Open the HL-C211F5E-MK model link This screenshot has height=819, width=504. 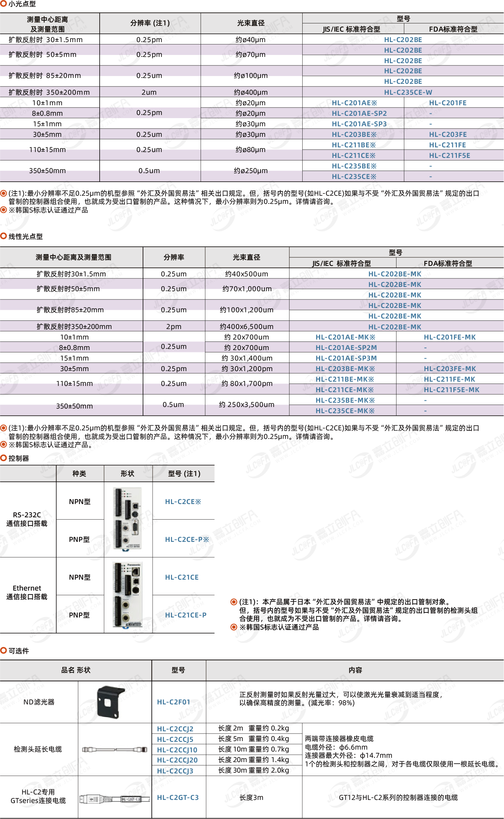tap(451, 390)
